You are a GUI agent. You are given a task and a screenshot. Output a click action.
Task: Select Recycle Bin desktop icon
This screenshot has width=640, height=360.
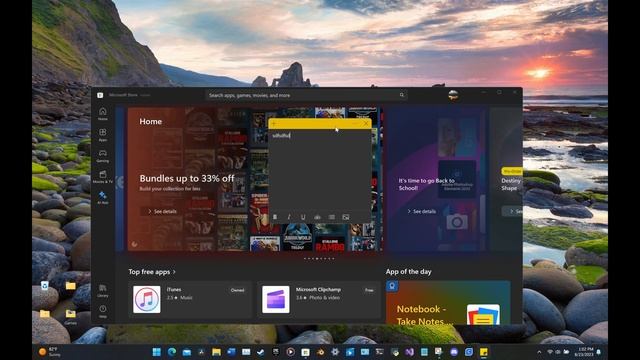coord(44,286)
